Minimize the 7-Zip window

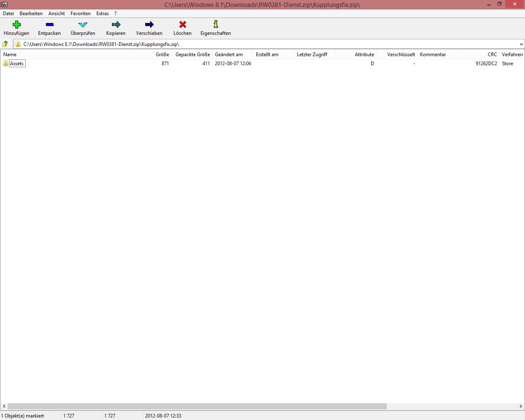489,5
